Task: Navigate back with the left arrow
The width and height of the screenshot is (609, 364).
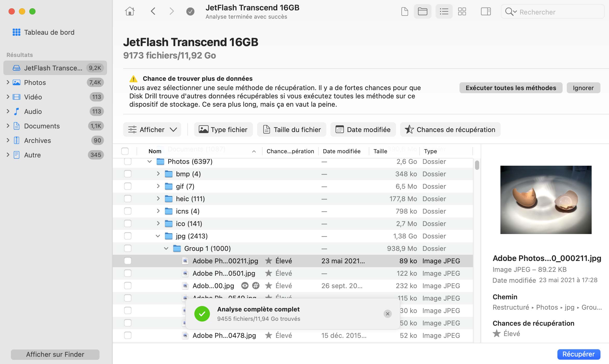Action: point(153,11)
